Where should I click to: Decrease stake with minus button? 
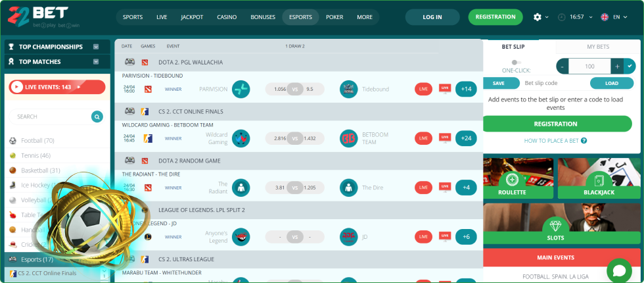tap(563, 66)
